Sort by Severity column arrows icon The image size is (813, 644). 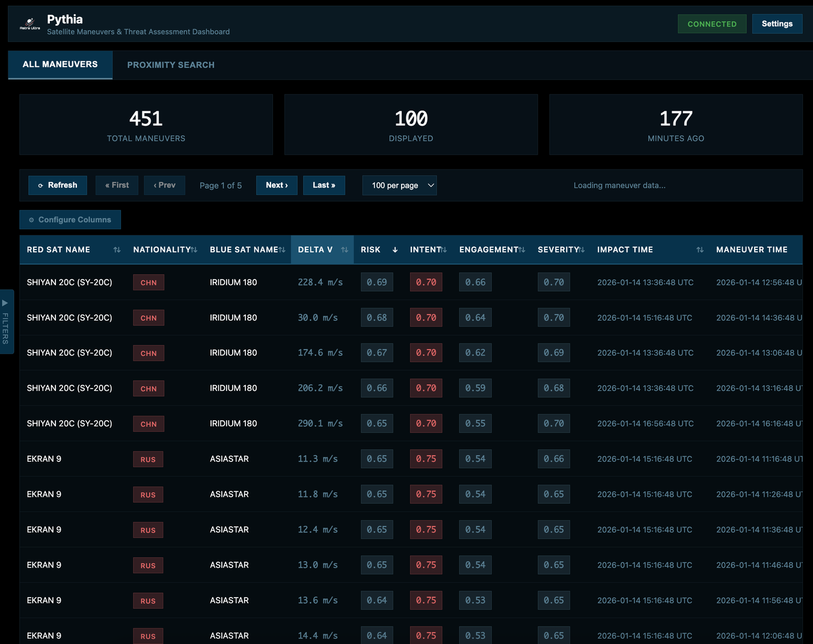(x=581, y=250)
